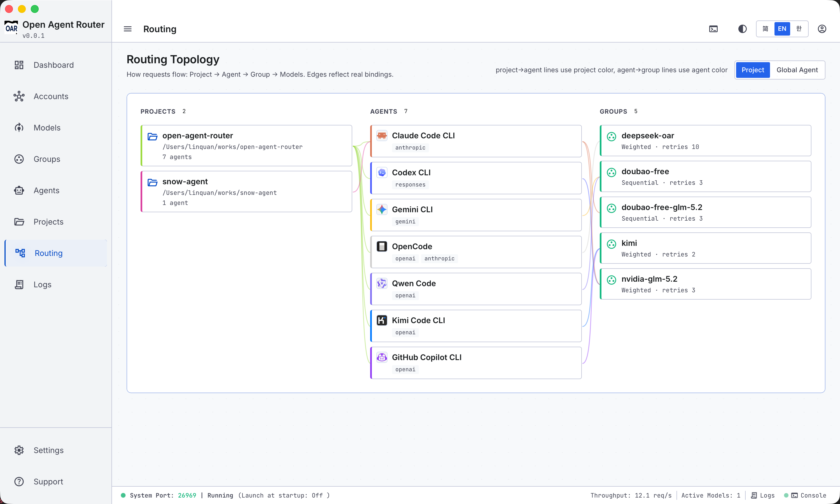Toggle dark/light theme icon

(x=743, y=29)
